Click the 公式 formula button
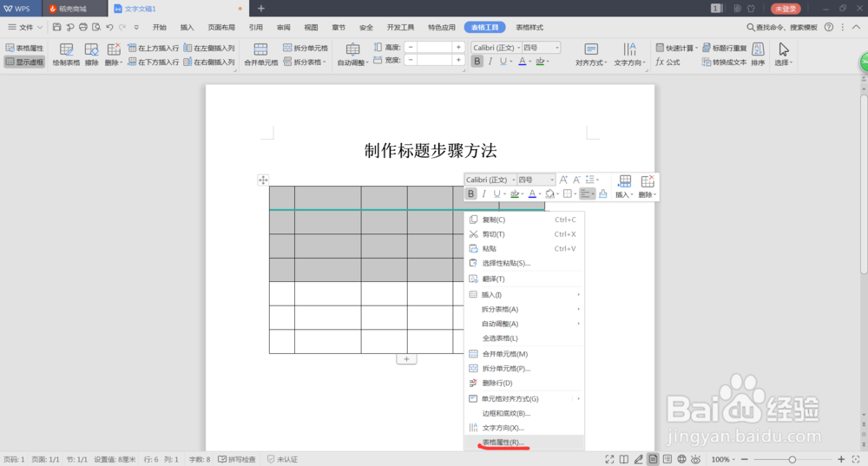 click(667, 62)
